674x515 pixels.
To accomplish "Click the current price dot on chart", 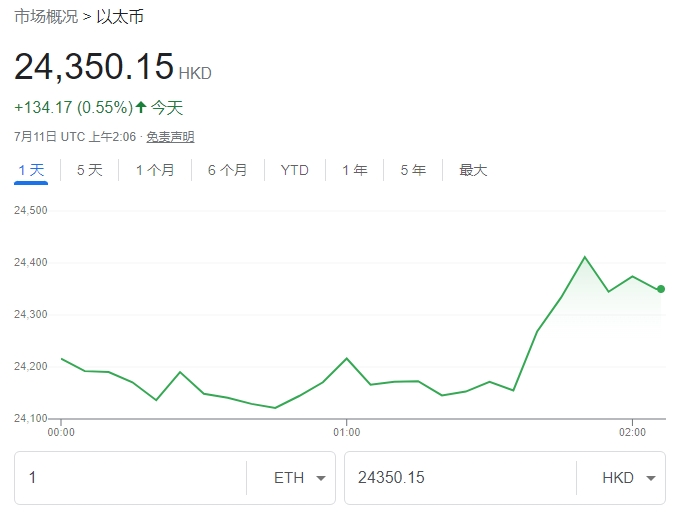I will (x=661, y=289).
